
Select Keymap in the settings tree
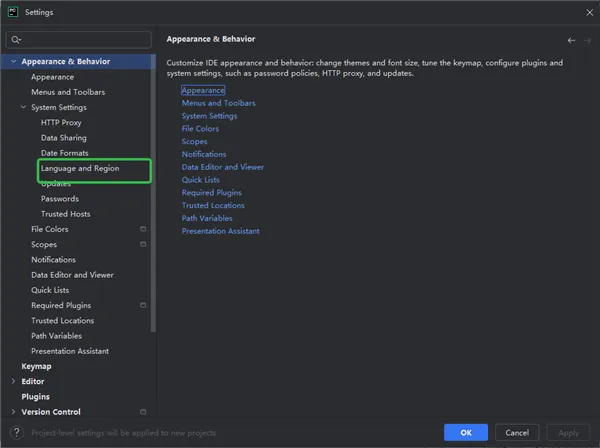click(36, 366)
